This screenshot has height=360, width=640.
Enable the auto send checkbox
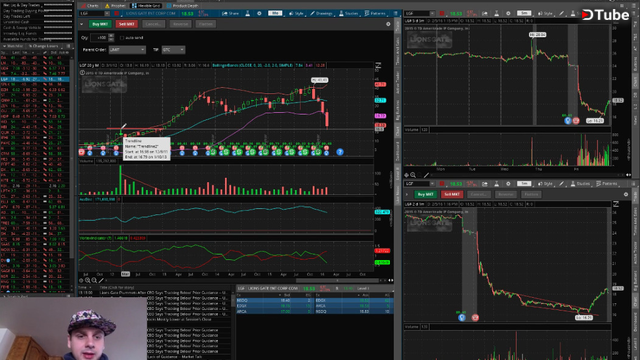[122, 38]
